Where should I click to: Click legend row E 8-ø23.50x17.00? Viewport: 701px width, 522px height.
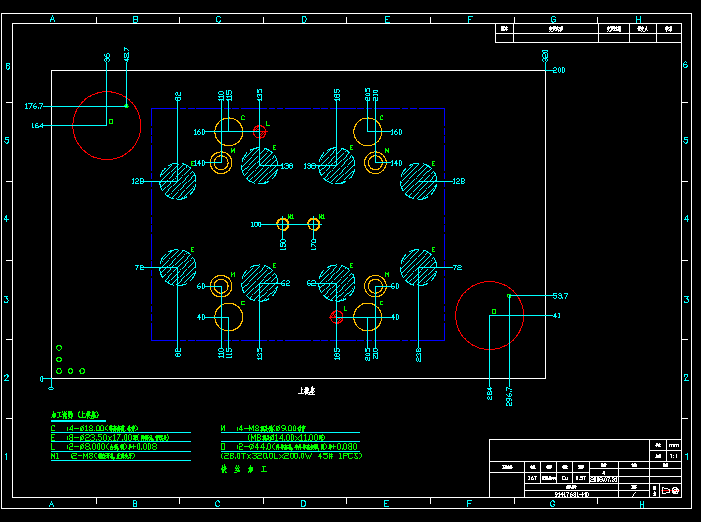[110, 438]
